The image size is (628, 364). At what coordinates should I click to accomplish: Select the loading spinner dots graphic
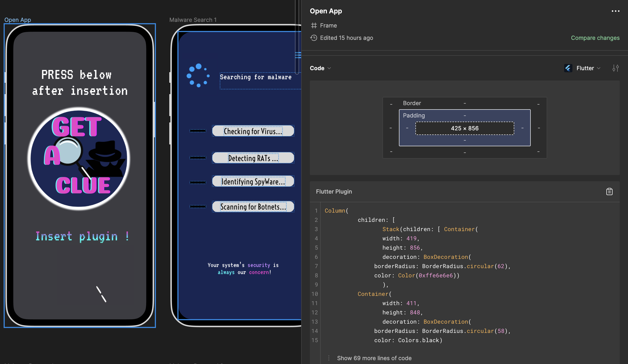click(x=198, y=75)
